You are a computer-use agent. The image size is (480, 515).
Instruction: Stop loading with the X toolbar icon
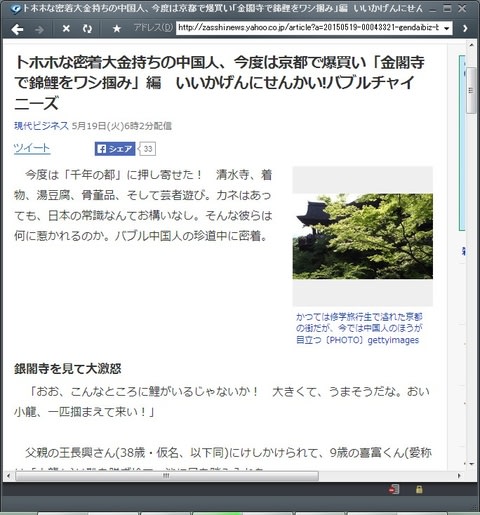(66, 29)
